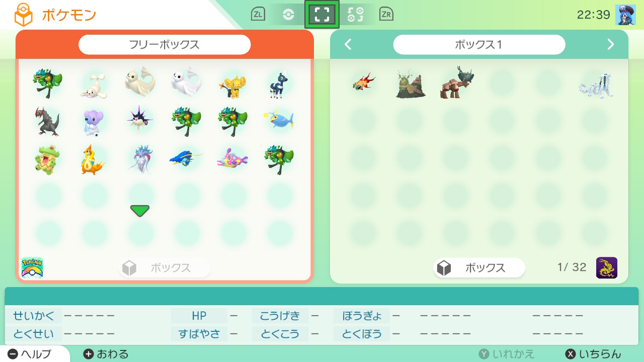Open いちらん list view via X

594,354
